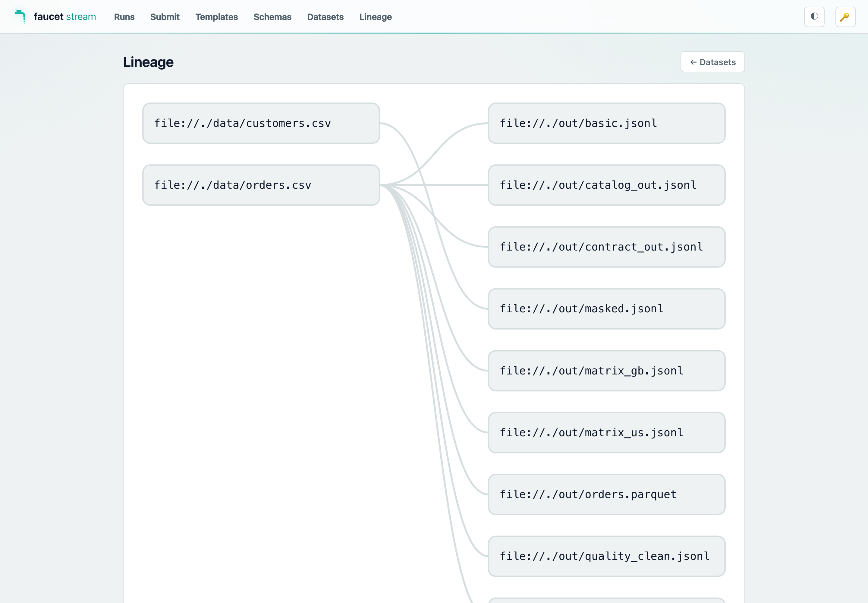
Task: Select the orders.parquet output node
Action: point(607,494)
